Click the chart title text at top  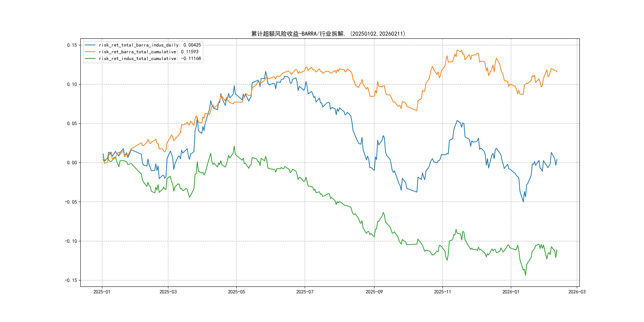328,34
